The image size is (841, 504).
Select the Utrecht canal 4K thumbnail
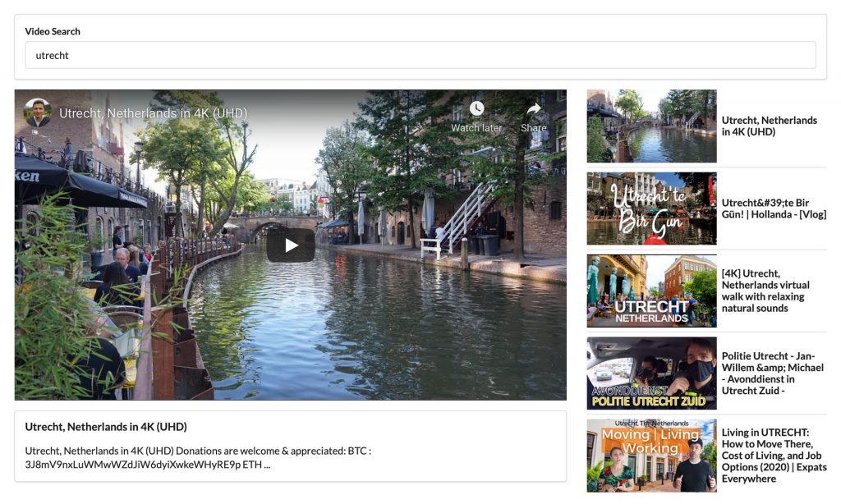click(x=651, y=126)
